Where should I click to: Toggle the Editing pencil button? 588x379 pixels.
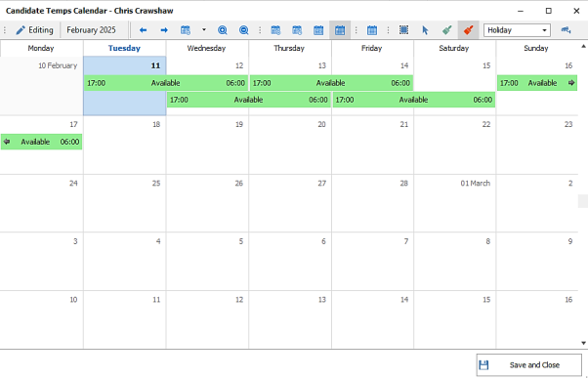coord(34,30)
